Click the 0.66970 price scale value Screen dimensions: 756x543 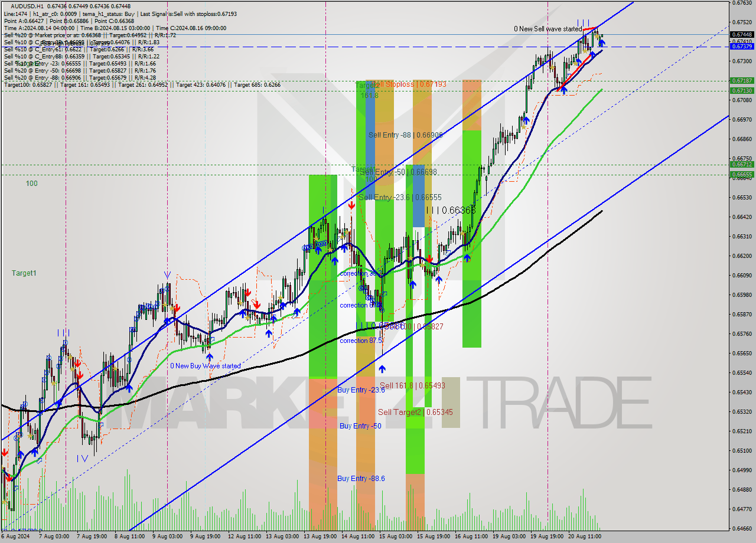click(742, 119)
